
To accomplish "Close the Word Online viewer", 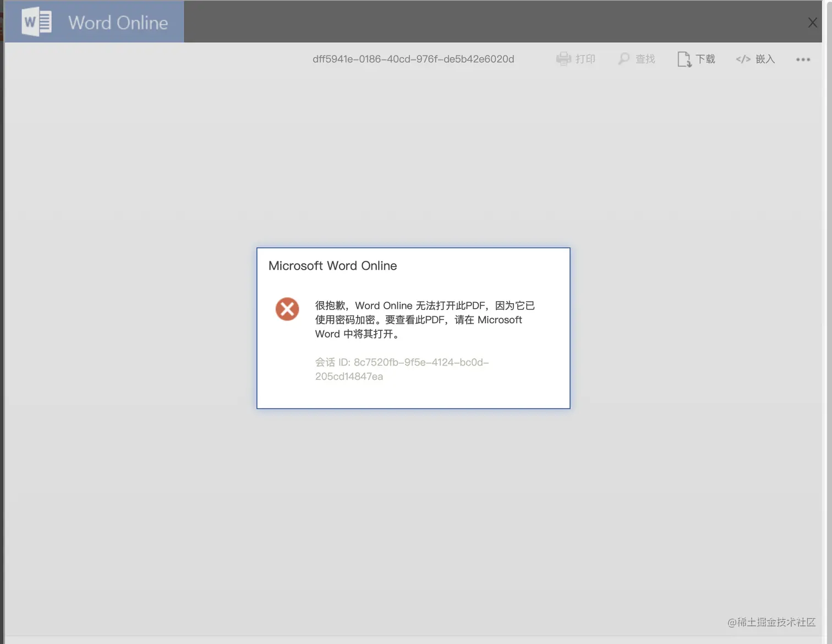I will [x=812, y=23].
